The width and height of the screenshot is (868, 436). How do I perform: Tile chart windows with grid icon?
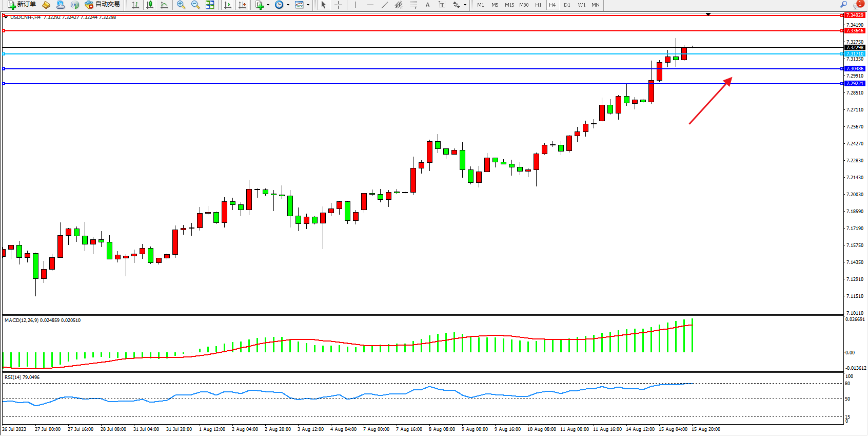[x=210, y=5]
